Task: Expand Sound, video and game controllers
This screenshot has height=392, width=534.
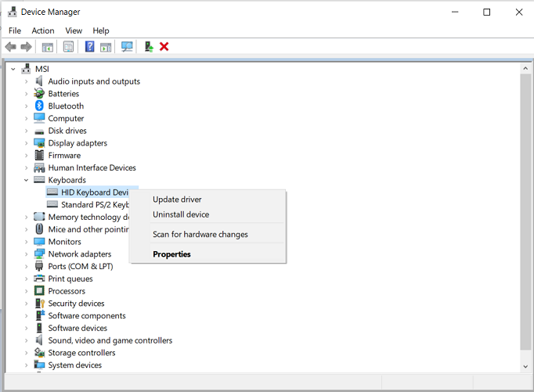Action: click(x=26, y=340)
